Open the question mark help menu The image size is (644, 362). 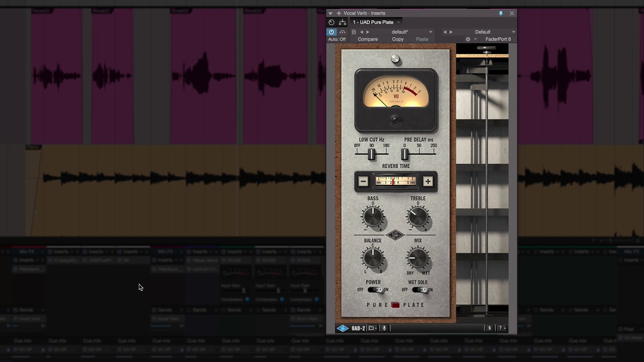click(501, 328)
